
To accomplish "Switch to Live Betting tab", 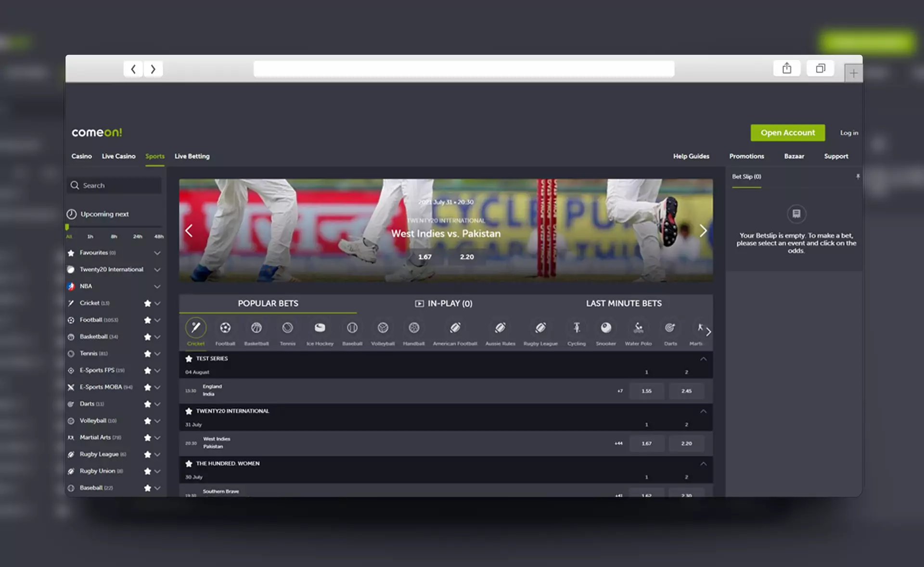I will tap(192, 156).
